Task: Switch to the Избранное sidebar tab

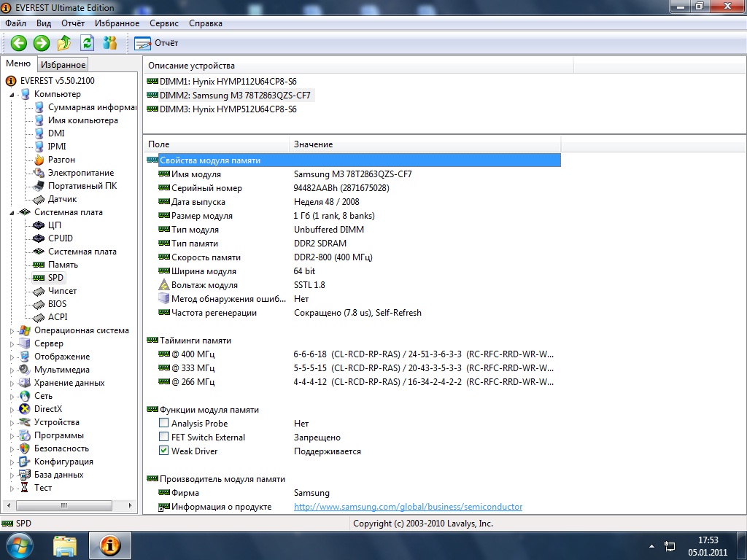Action: (63, 65)
